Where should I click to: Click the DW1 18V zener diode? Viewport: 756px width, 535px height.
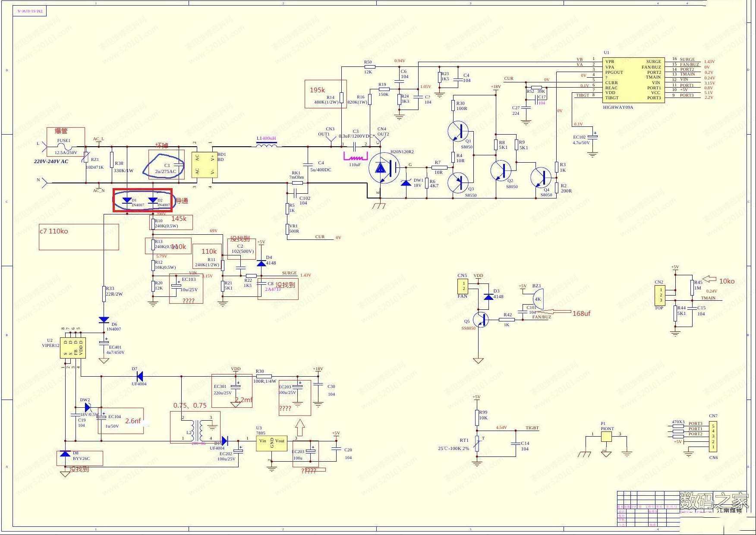click(406, 183)
